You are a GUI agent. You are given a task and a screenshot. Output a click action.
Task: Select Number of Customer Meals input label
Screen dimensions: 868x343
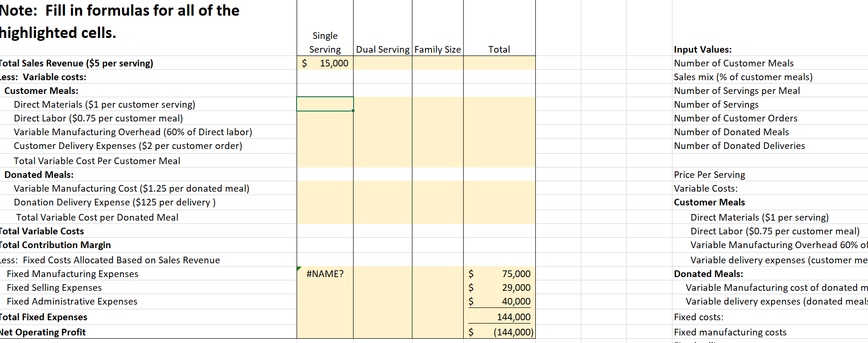[734, 63]
